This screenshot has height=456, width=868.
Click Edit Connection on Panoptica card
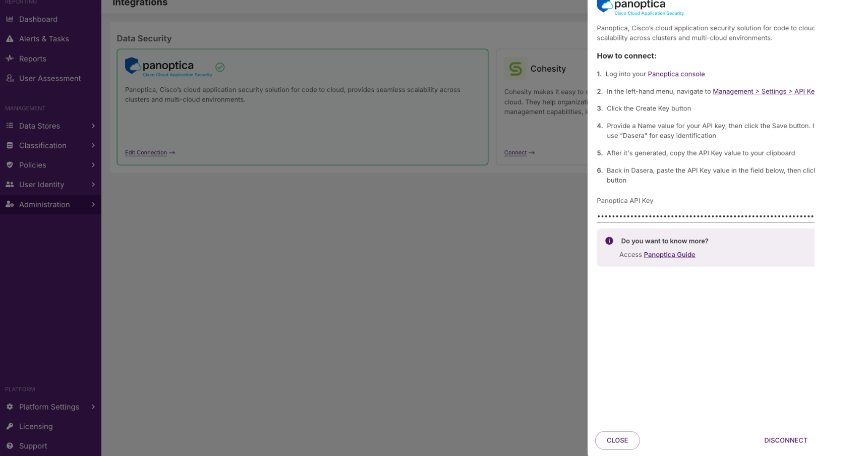tap(150, 152)
